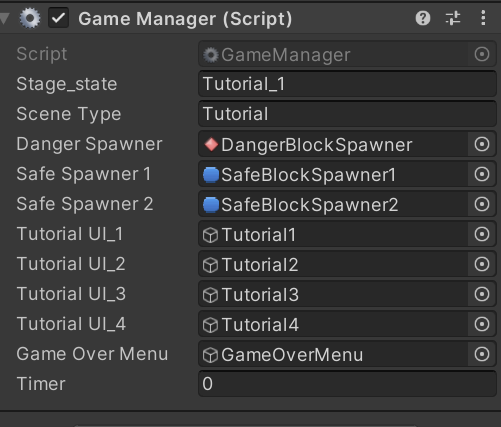Open the Stage_state Tutorial_1 dropdown
The image size is (501, 427).
(347, 84)
